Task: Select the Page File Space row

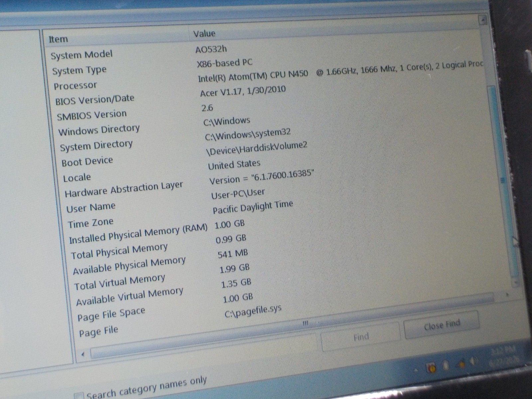Action: [x=111, y=314]
